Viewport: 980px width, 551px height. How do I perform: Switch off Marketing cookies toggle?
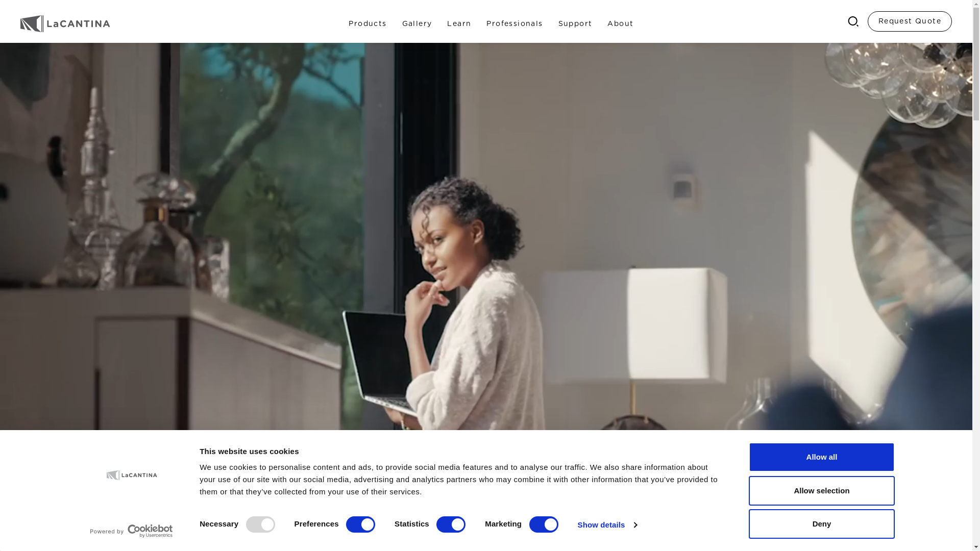pyautogui.click(x=544, y=524)
